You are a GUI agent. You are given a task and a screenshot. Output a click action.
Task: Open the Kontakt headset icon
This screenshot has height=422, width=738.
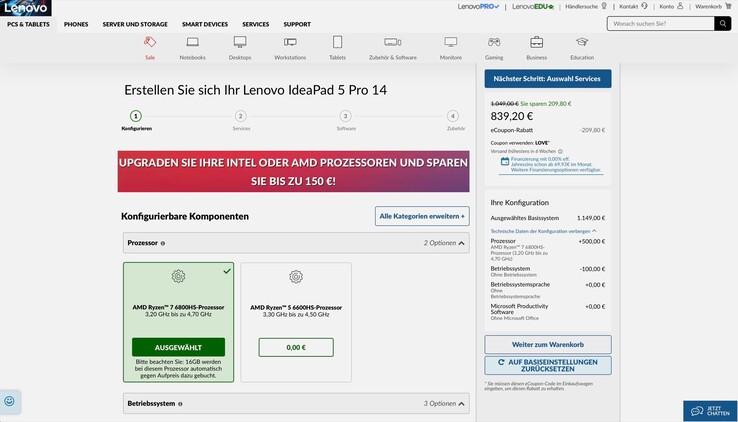pyautogui.click(x=644, y=6)
